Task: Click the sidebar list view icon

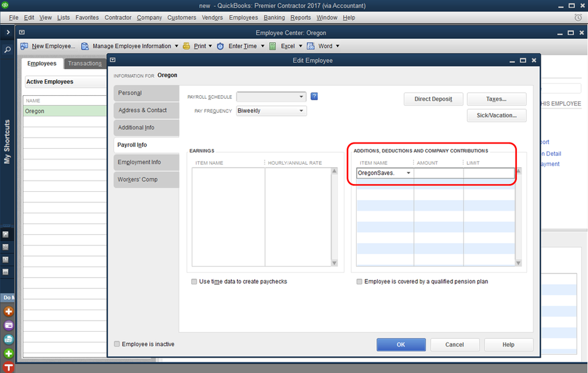Action: pyautogui.click(x=6, y=247)
